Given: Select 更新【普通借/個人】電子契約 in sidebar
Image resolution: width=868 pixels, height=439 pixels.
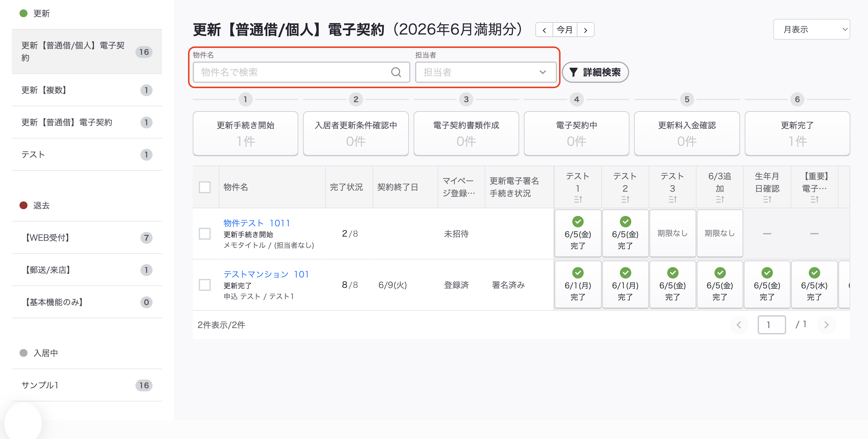Looking at the screenshot, I should tap(87, 51).
